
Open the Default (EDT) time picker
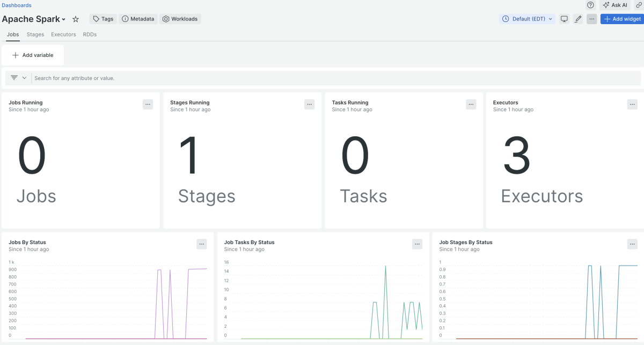[527, 19]
